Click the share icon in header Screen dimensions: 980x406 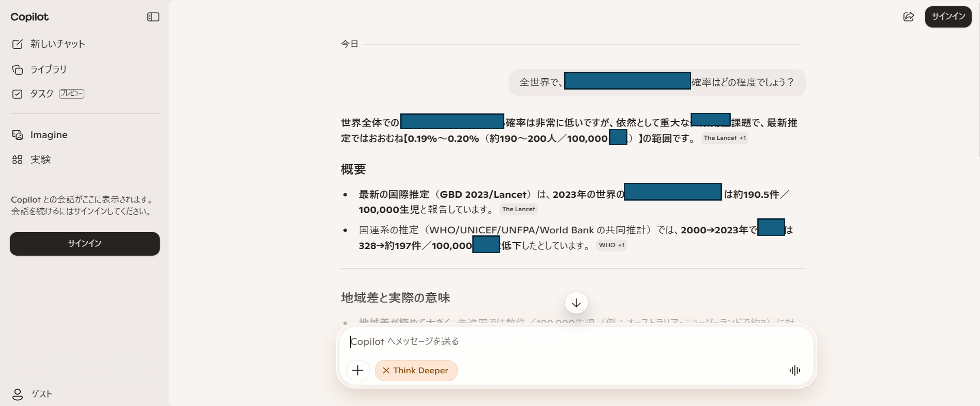tap(909, 17)
